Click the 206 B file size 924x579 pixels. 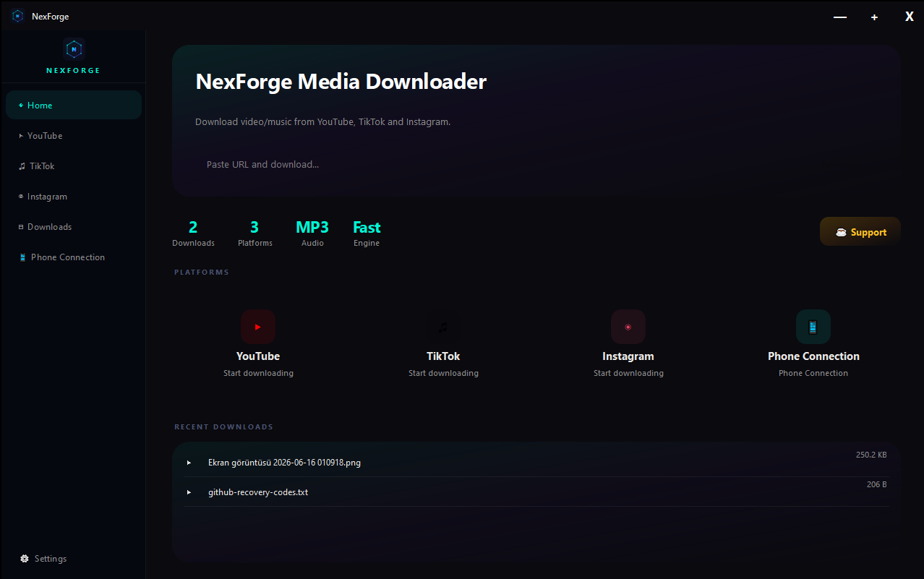(877, 484)
